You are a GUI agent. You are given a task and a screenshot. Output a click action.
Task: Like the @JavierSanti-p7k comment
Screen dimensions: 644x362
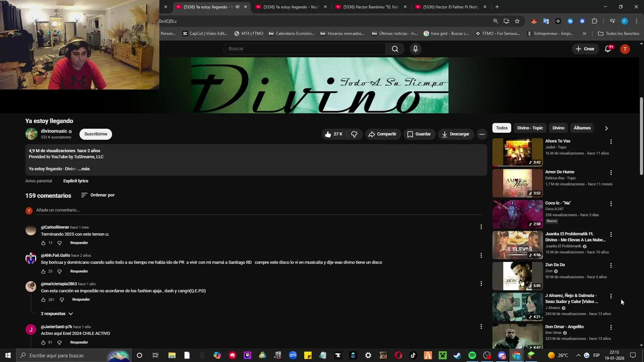[43, 342]
